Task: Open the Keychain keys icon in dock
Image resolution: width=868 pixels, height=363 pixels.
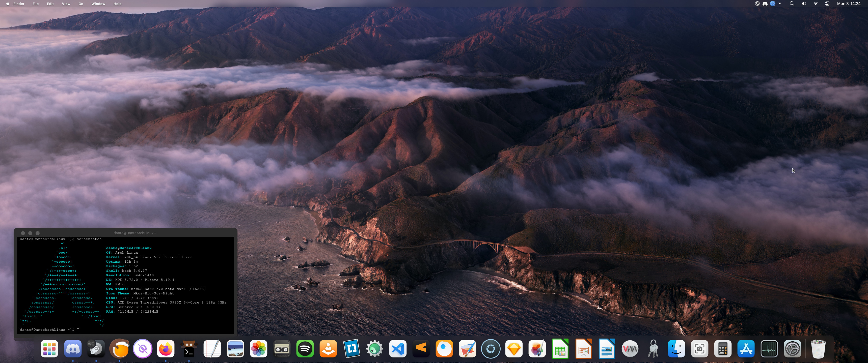Action: [653, 349]
